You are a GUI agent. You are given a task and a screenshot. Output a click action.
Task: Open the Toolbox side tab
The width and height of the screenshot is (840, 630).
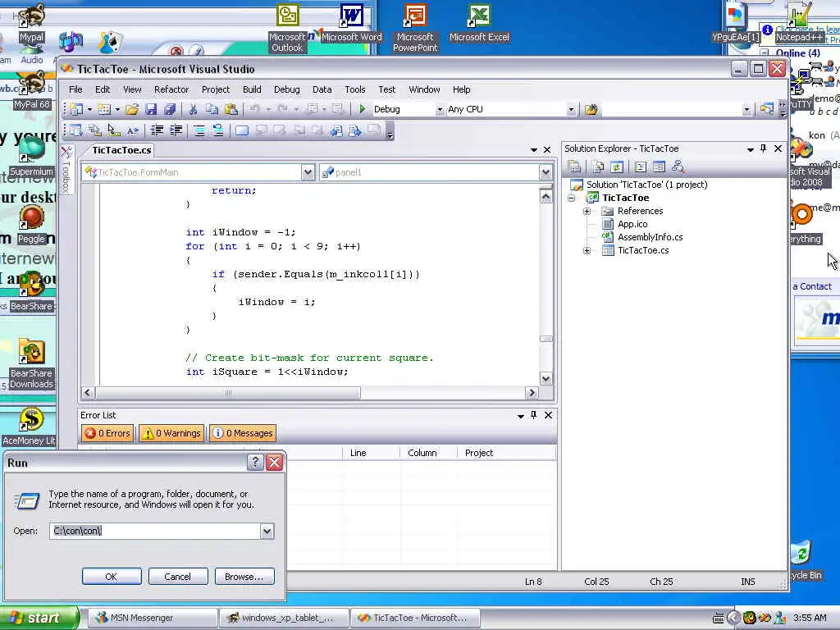click(x=66, y=169)
